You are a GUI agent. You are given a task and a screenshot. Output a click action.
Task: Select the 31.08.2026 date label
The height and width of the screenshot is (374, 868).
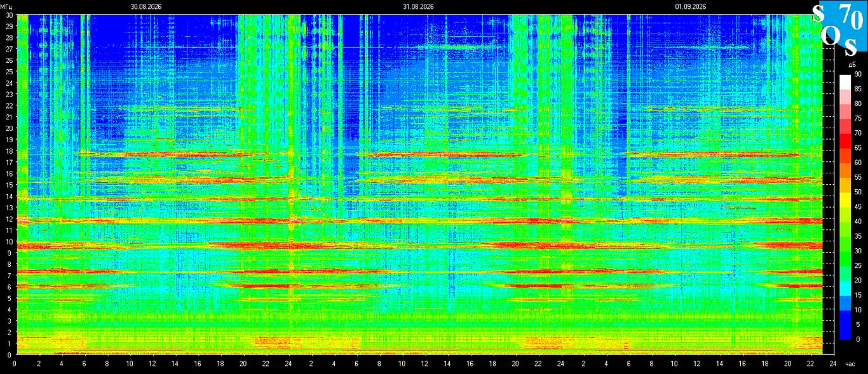(x=418, y=6)
